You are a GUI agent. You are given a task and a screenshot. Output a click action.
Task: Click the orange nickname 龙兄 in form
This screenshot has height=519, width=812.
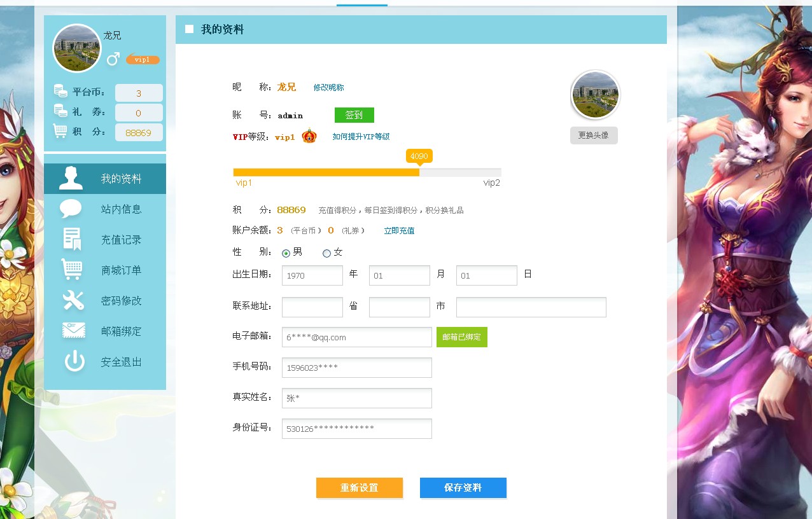[286, 87]
